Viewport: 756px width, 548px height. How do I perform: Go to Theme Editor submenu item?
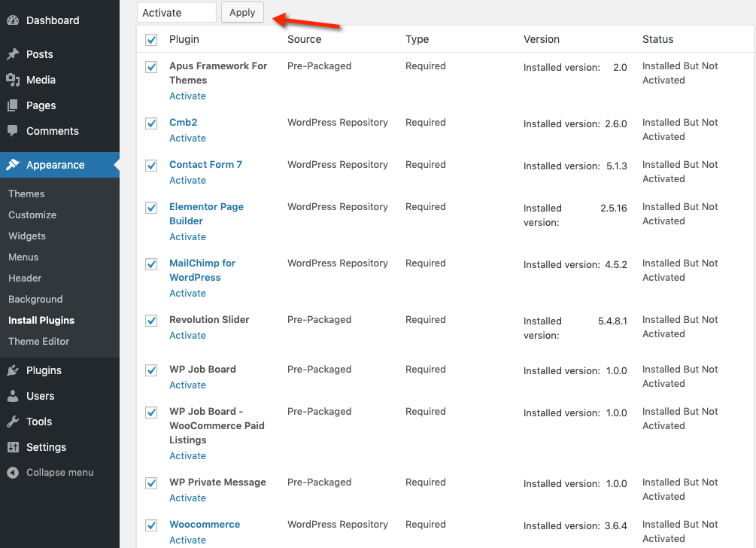pos(38,341)
